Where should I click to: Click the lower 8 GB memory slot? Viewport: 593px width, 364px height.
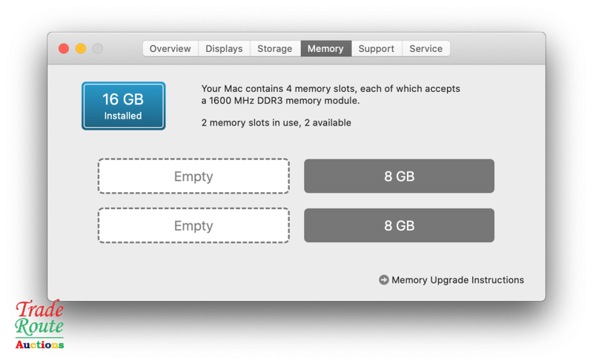pos(399,225)
